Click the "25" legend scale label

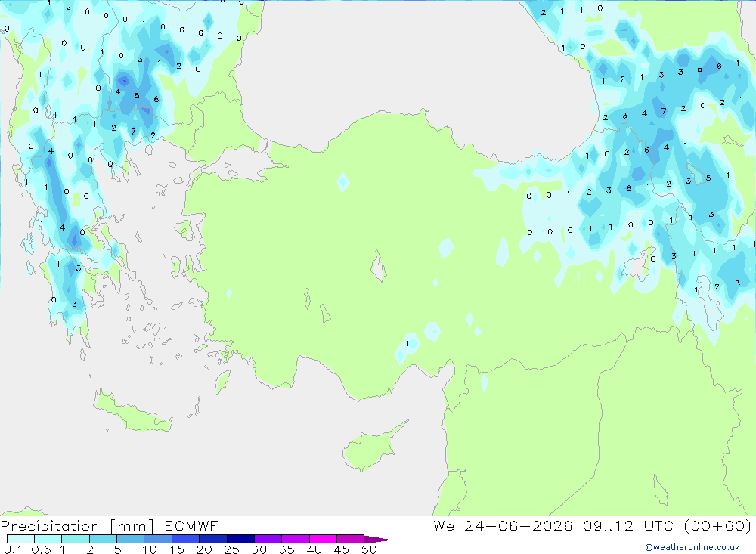click(231, 549)
